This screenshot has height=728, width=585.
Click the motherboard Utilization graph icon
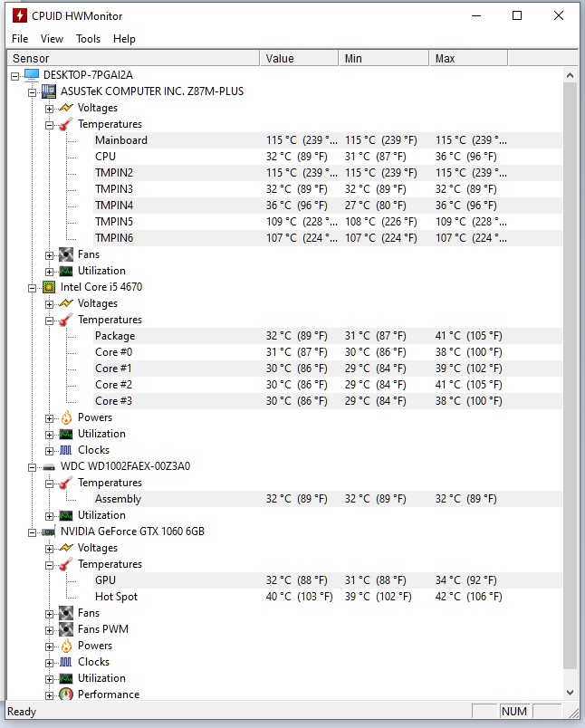click(66, 271)
